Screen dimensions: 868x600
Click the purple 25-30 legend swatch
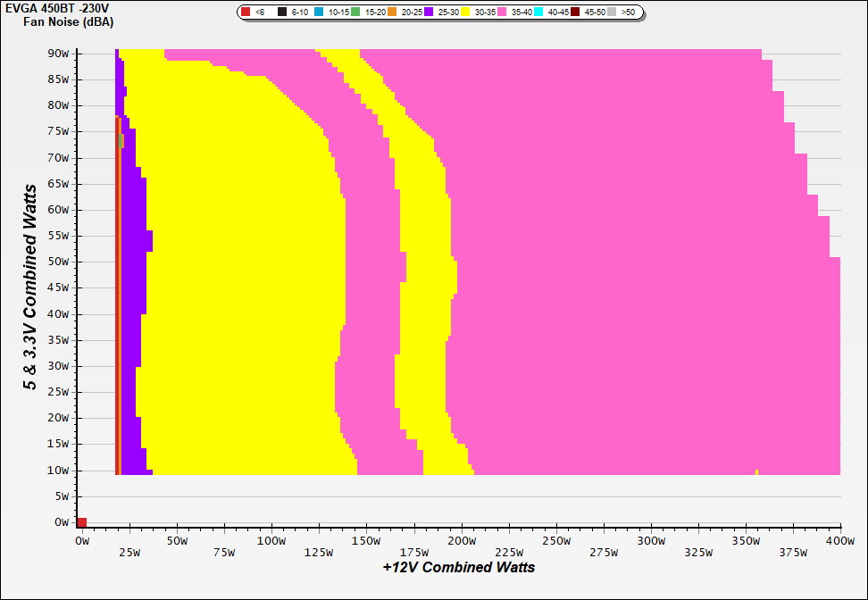[x=429, y=12]
